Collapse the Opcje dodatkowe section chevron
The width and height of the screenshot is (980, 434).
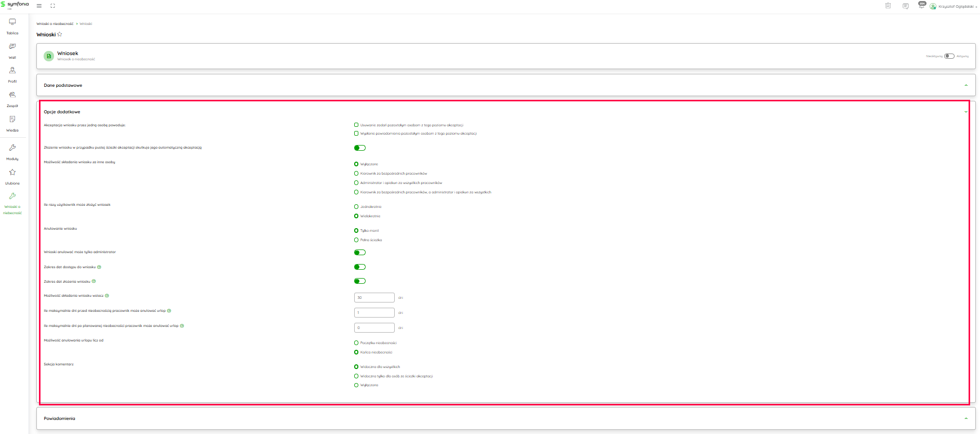coord(966,112)
